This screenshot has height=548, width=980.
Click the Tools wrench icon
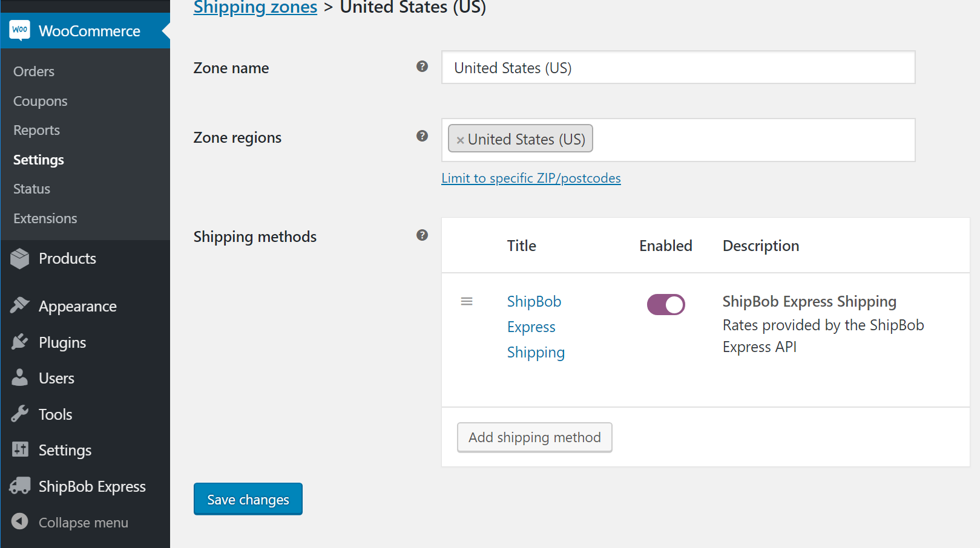click(20, 414)
